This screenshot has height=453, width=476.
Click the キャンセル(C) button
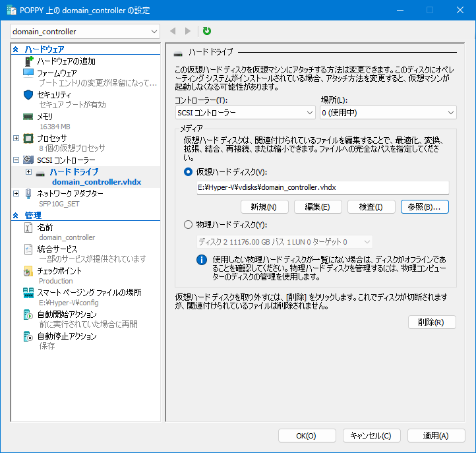371,436
